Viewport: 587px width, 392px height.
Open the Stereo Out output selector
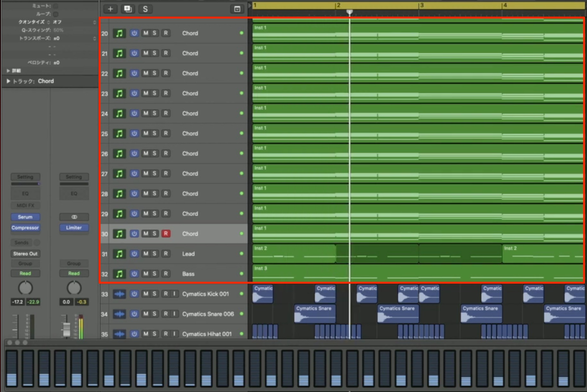(25, 254)
